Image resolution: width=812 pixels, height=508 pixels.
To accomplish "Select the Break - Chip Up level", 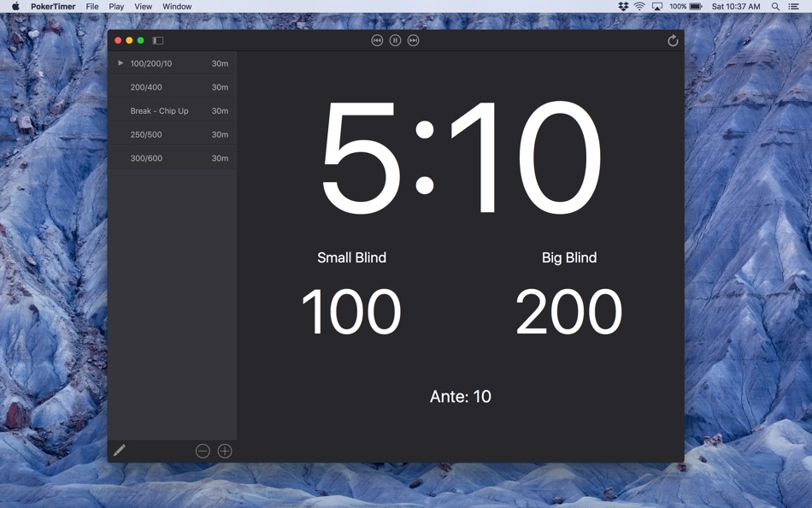I will pyautogui.click(x=171, y=110).
